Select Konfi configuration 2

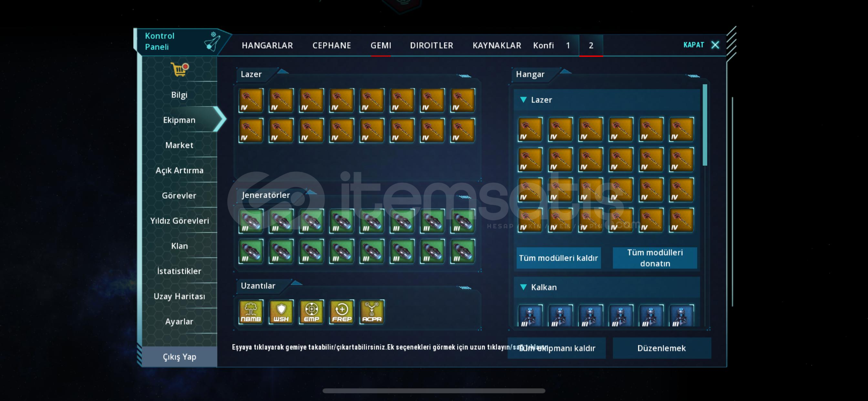591,45
